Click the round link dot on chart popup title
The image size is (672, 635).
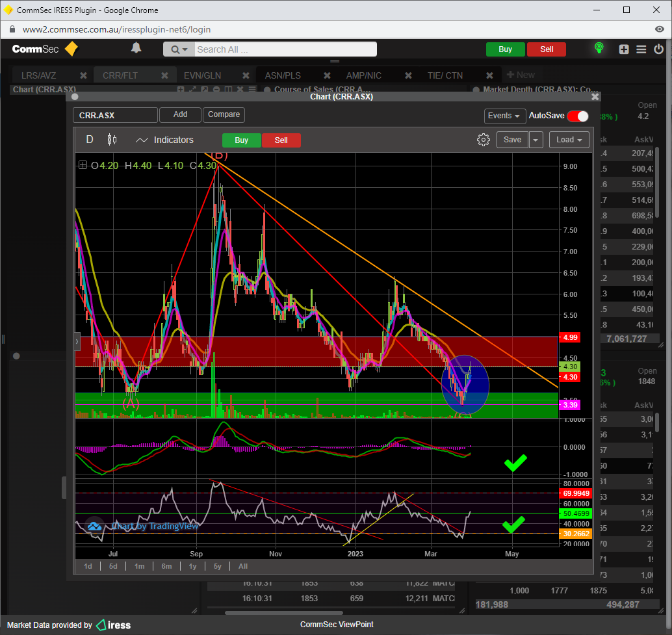(x=75, y=97)
